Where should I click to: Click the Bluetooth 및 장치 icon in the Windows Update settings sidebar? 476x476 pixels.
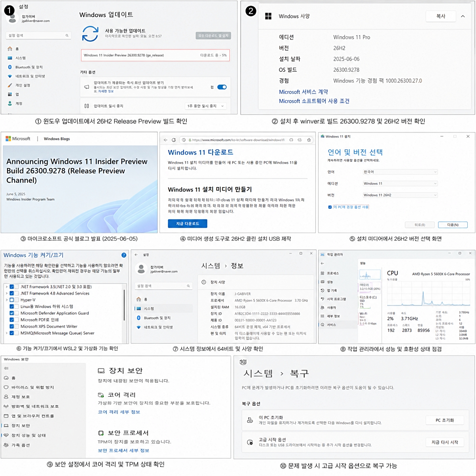coord(10,67)
